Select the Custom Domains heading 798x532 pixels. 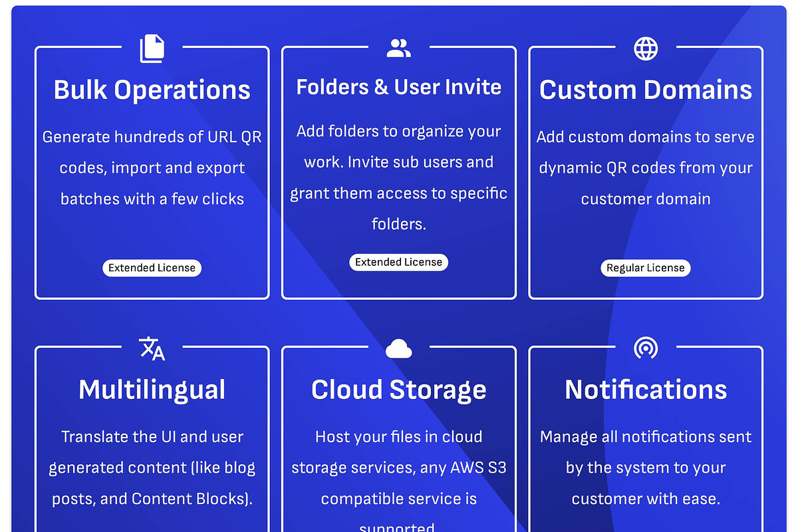646,90
